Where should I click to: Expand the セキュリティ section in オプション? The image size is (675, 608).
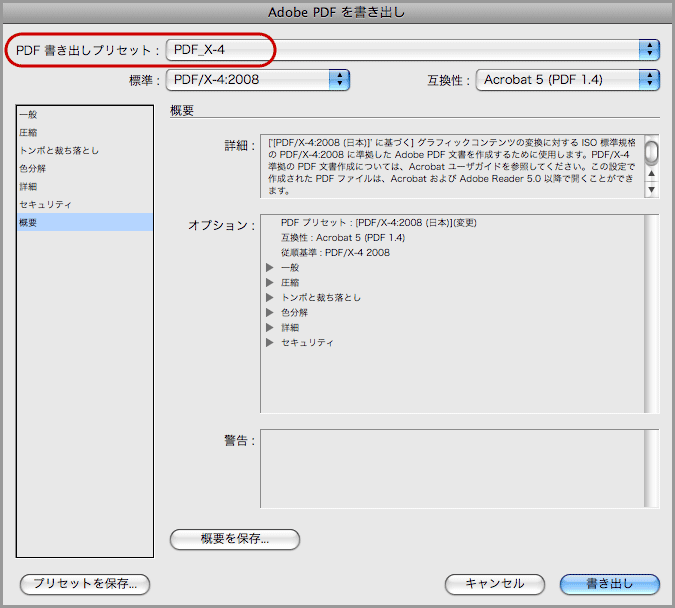[x=270, y=342]
